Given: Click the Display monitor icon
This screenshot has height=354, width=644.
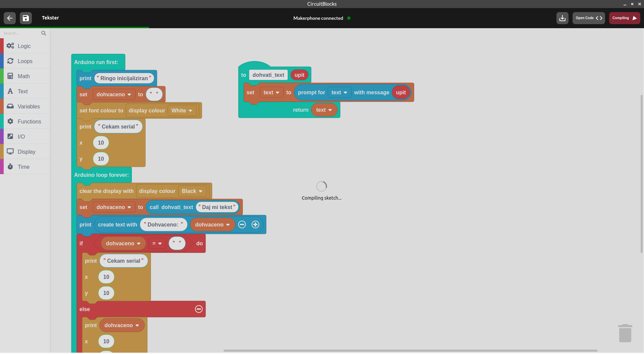Looking at the screenshot, I should click(10, 151).
